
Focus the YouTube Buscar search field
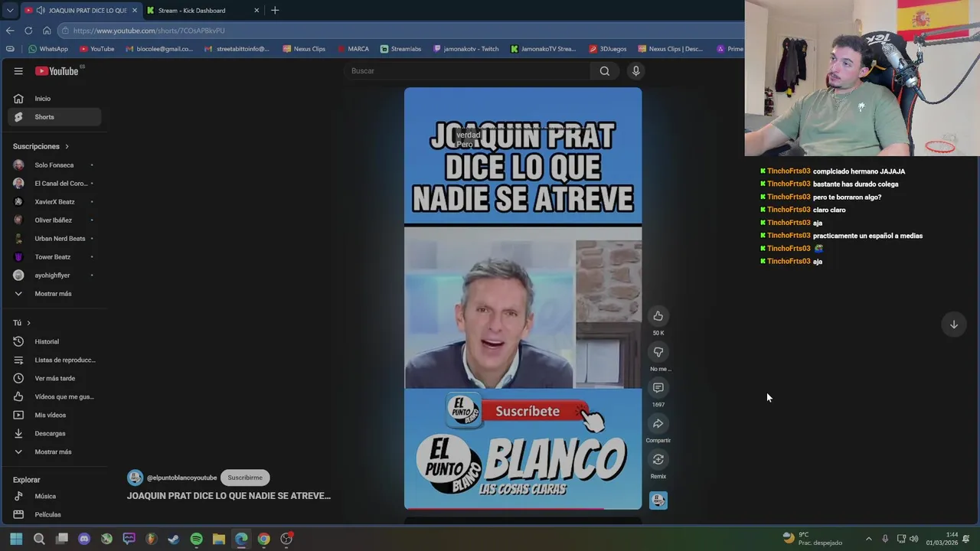[467, 71]
